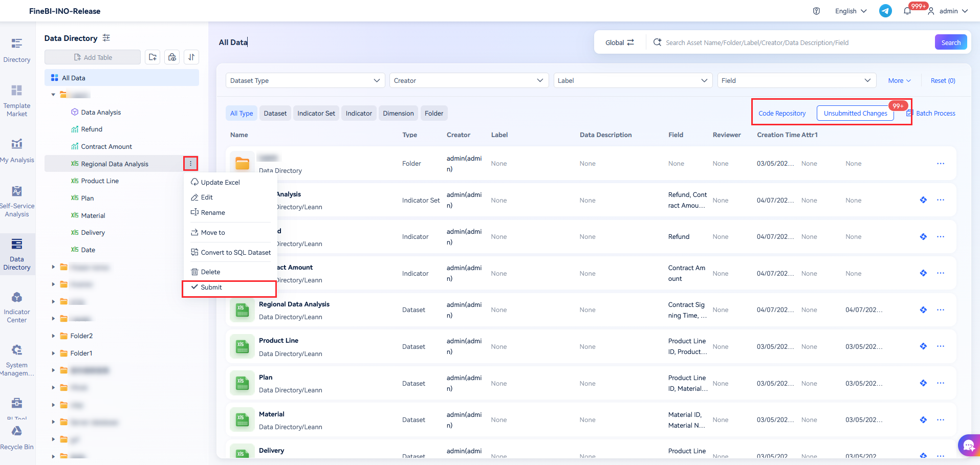Open System Management in the sidebar

17,361
